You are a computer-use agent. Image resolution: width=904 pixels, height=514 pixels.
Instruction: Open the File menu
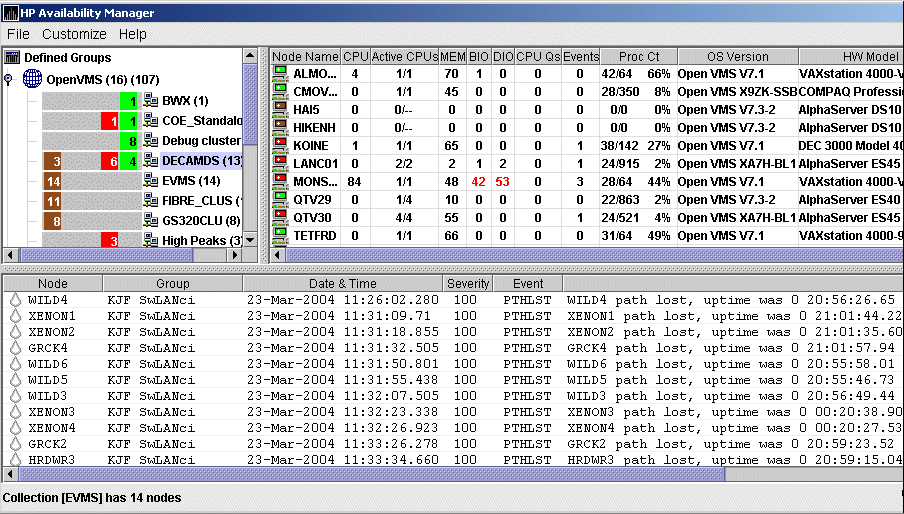tap(18, 34)
